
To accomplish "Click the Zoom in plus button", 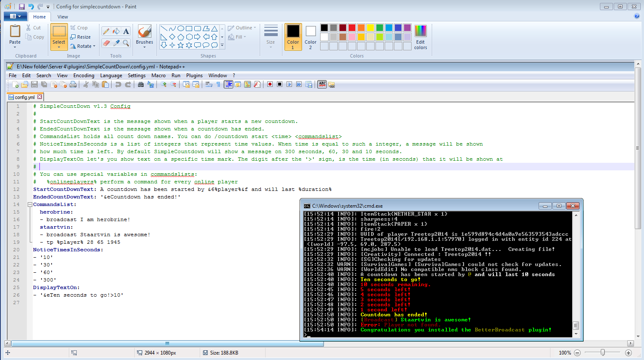I will [x=628, y=353].
